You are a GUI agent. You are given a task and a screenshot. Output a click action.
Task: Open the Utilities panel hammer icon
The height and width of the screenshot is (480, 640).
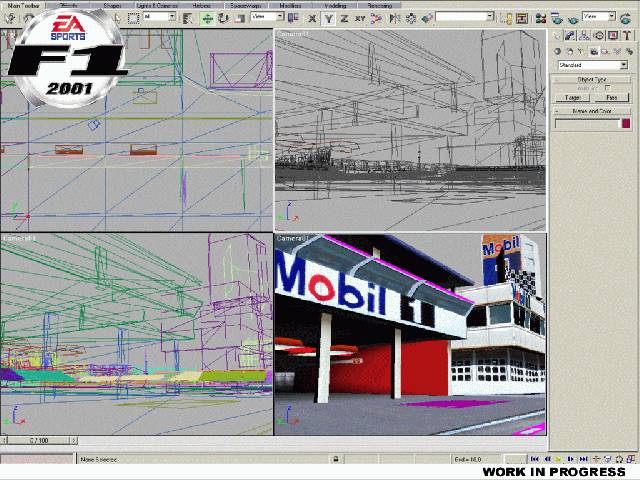[627, 35]
